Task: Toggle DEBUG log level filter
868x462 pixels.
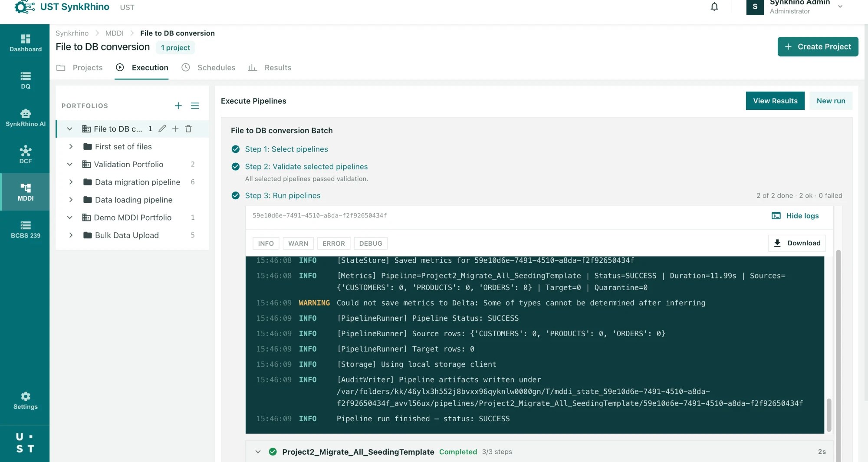Action: [x=371, y=243]
